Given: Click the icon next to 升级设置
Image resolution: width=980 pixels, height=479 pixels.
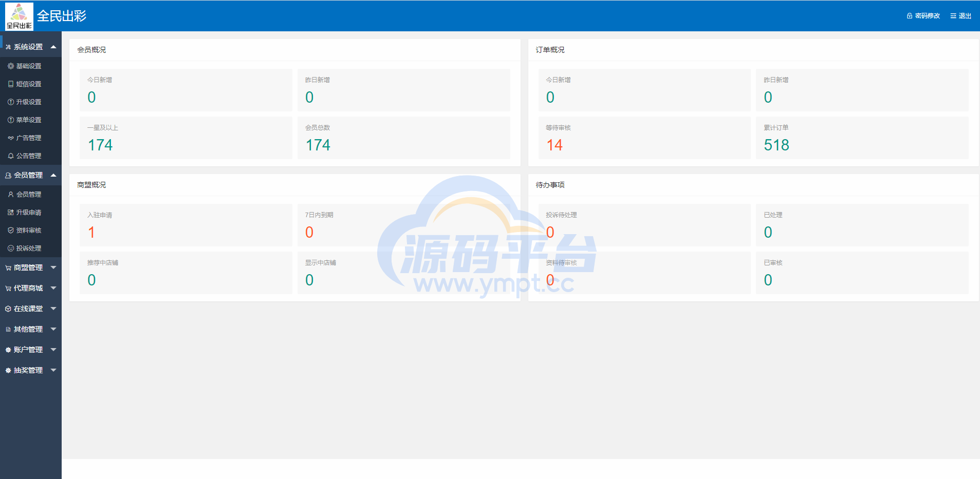Looking at the screenshot, I should point(11,102).
